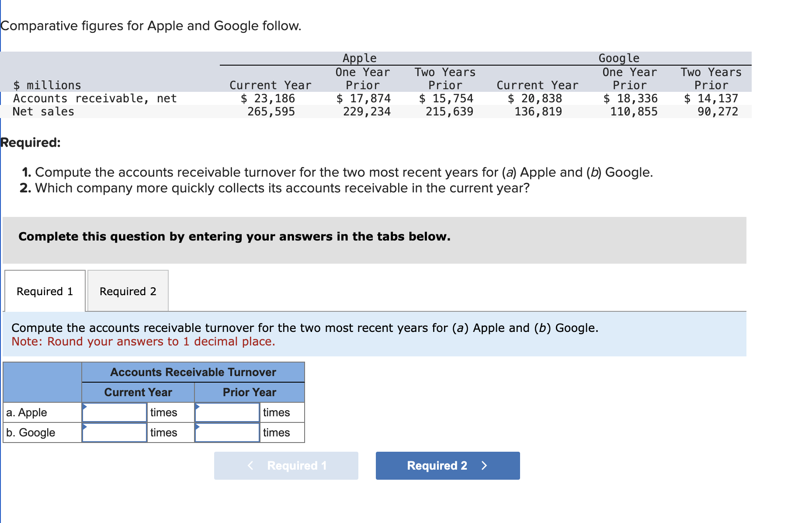Select Google one year prior receivable $ 18,336
Viewport: 812px width, 523px height.
(x=631, y=98)
